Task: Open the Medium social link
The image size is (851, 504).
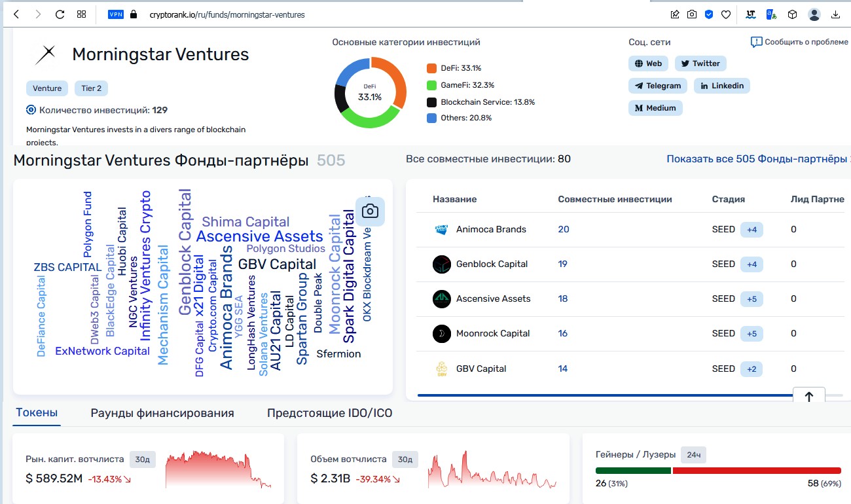Action: pyautogui.click(x=655, y=108)
